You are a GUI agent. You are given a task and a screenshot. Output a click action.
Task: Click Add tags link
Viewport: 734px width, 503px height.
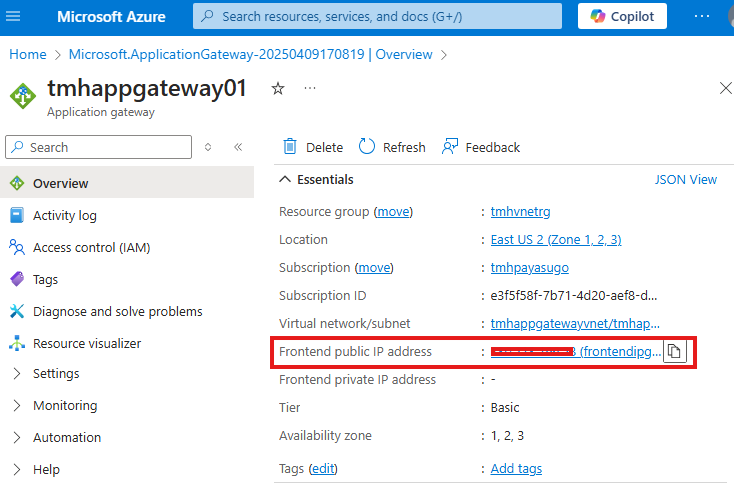[516, 468]
